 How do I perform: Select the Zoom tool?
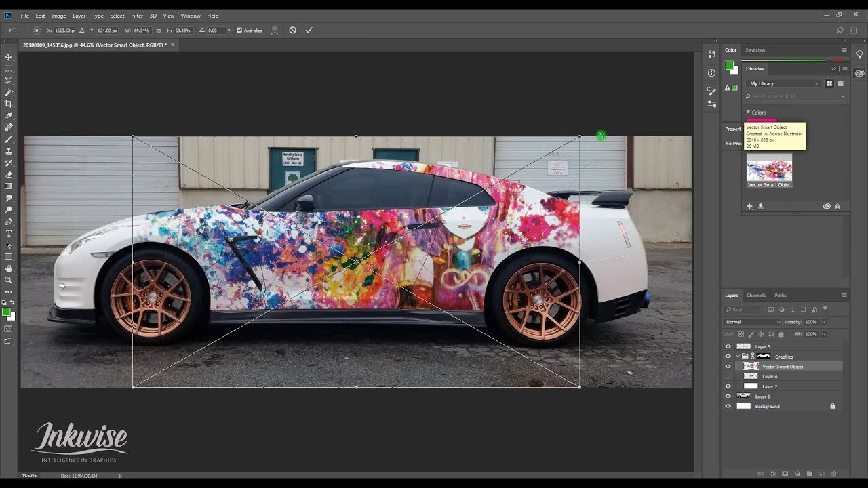pyautogui.click(x=9, y=280)
